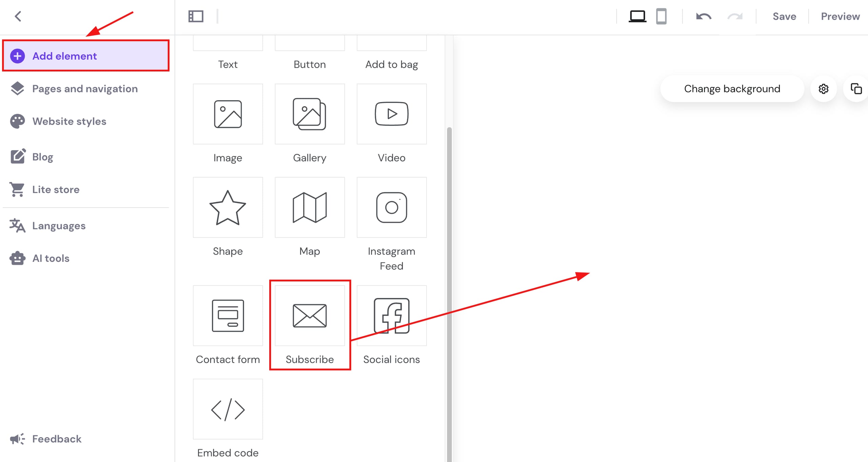Image resolution: width=868 pixels, height=462 pixels.
Task: Insert the Instagram Feed element
Action: tap(392, 207)
